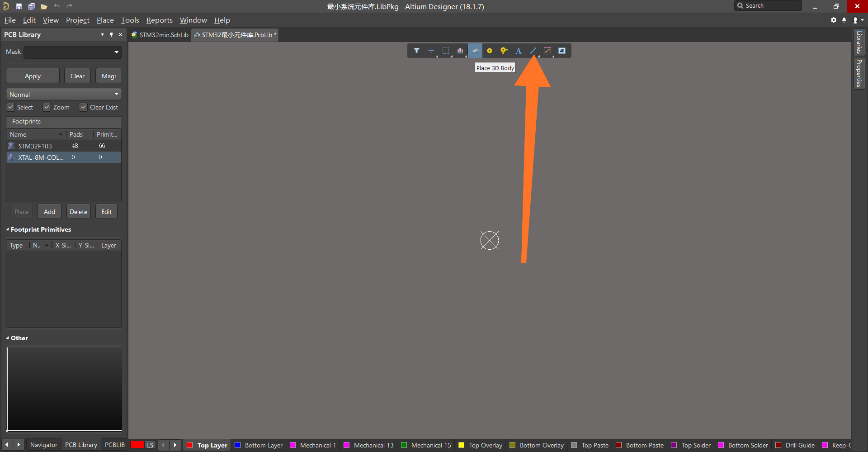Select the Top Paste layer tab

(x=590, y=445)
